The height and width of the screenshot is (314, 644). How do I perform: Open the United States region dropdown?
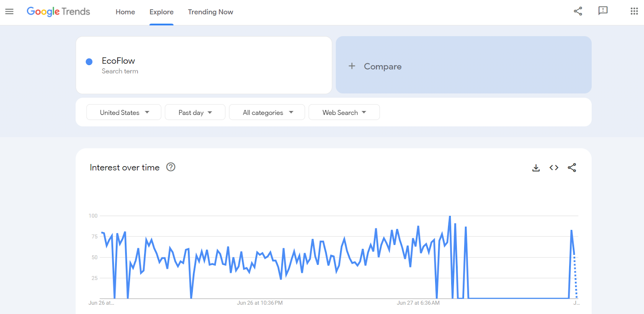(124, 112)
